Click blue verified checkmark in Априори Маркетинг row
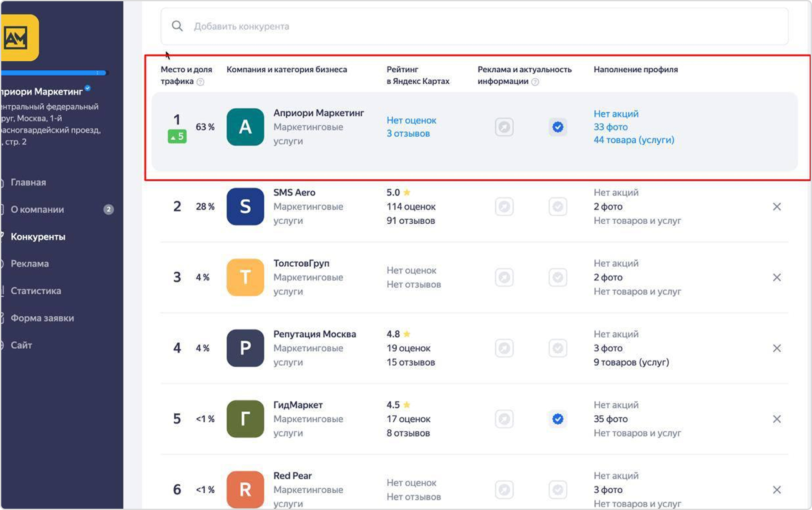 pyautogui.click(x=558, y=127)
